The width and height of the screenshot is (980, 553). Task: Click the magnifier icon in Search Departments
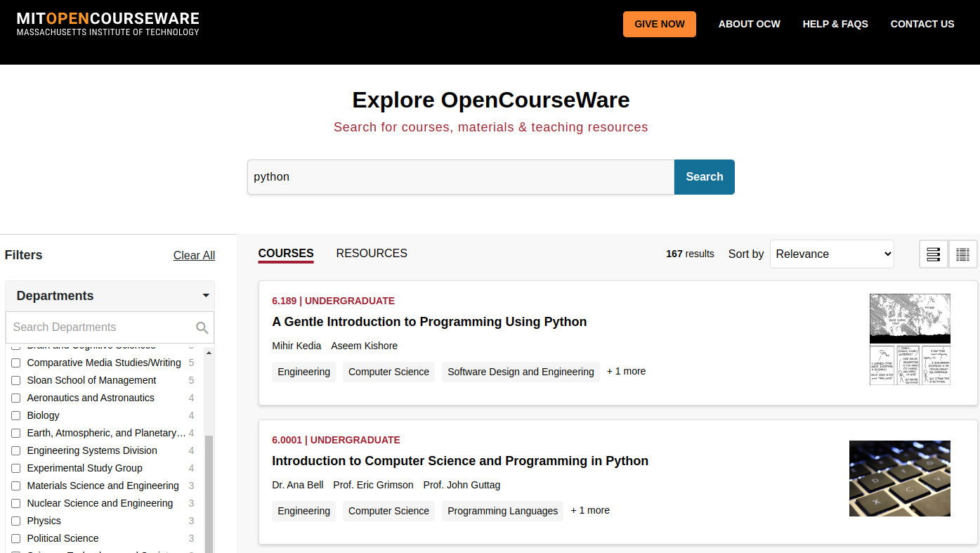[202, 327]
